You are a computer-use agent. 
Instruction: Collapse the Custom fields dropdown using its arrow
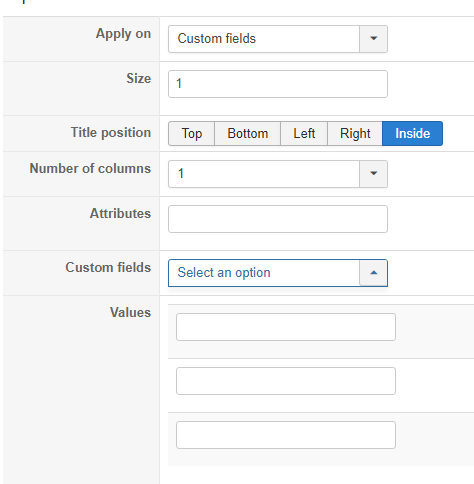pos(373,273)
